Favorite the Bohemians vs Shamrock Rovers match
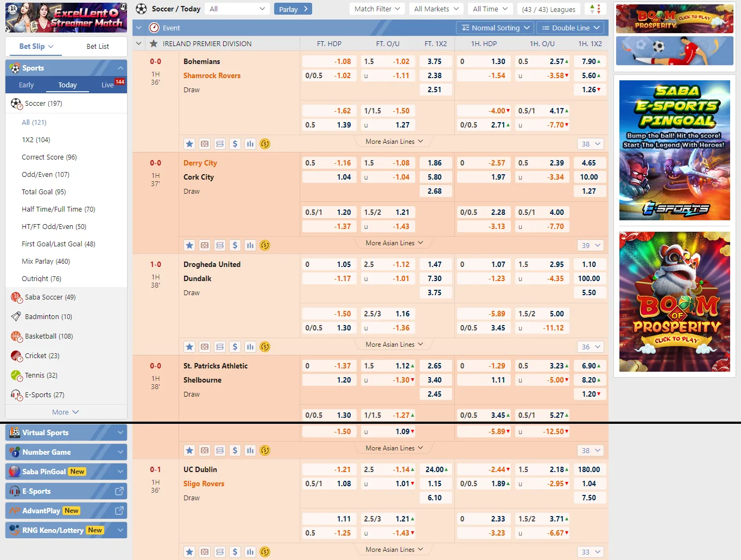This screenshot has height=560, width=741. 189,144
